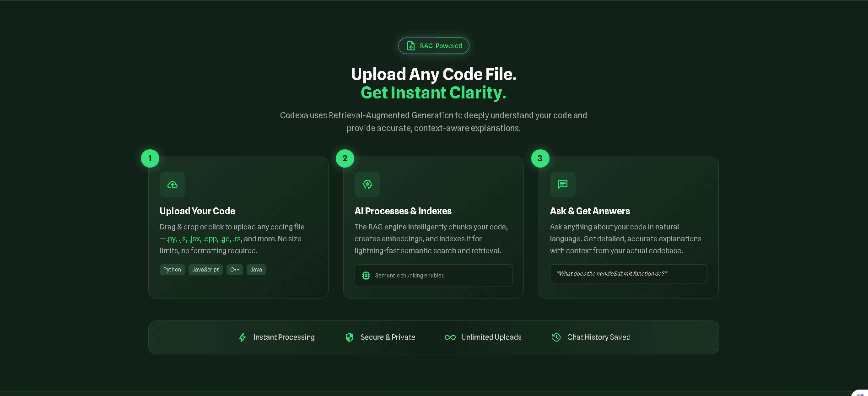Click the RAG-Powered badge
This screenshot has height=396, width=868.
pyautogui.click(x=433, y=46)
